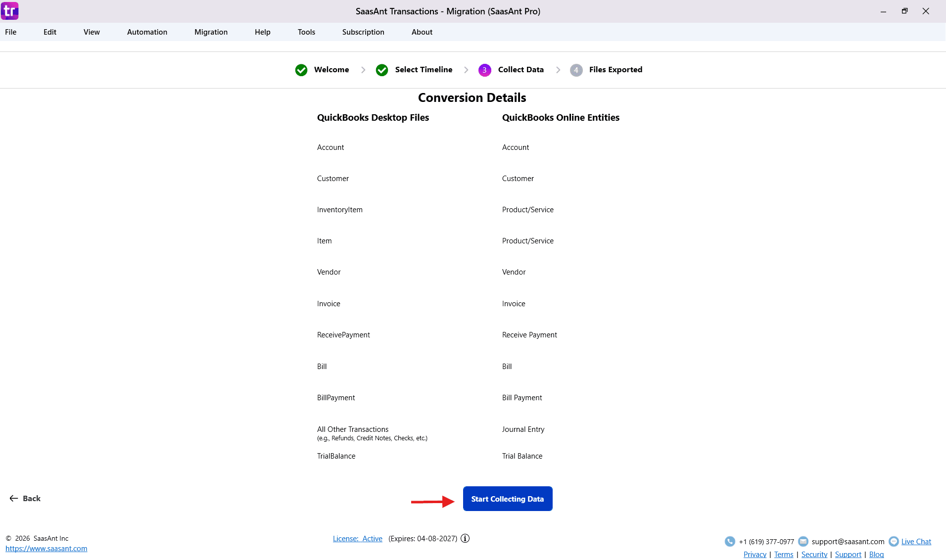Select the Select Timeline step label
The height and width of the screenshot is (560, 946).
click(424, 70)
